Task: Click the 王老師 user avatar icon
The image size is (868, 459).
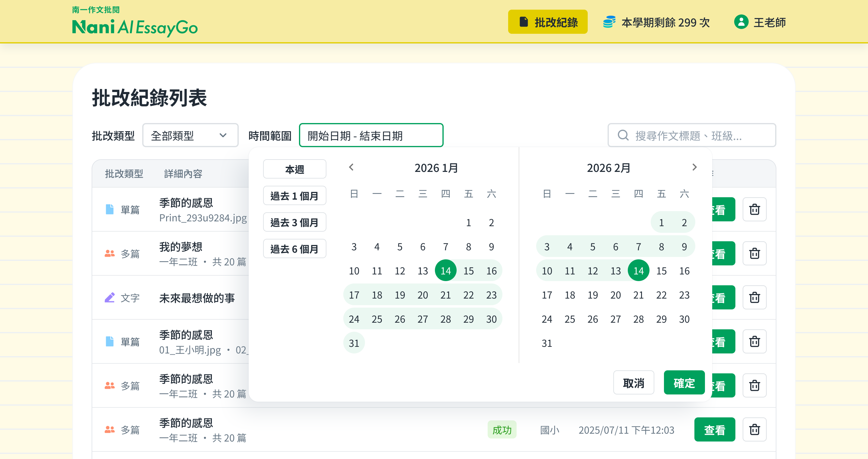Action: [x=741, y=22]
